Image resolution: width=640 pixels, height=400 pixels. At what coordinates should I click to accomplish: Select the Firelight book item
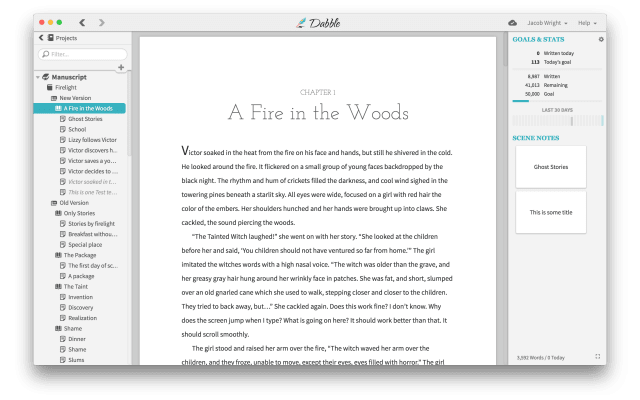pyautogui.click(x=66, y=87)
